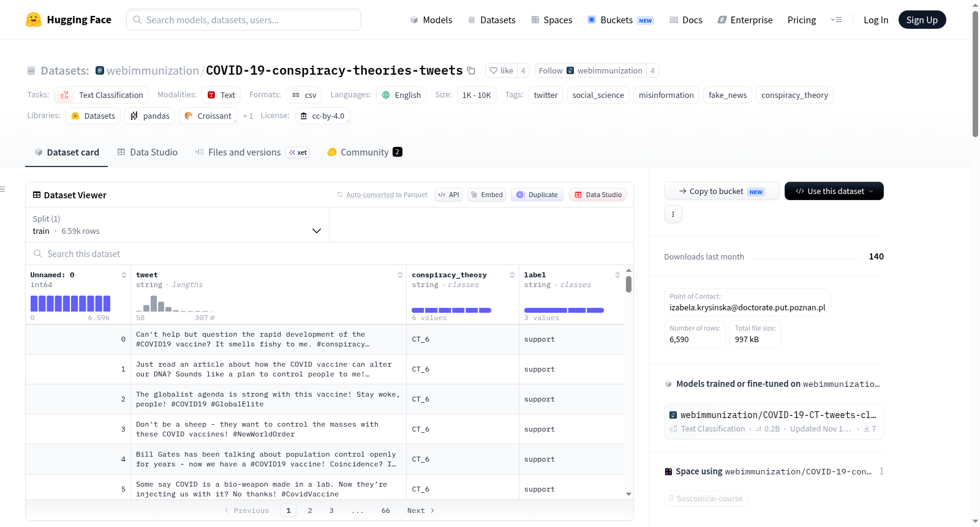Focus the Search this dataset field
Screen dimensions: 980x527
click(330, 253)
